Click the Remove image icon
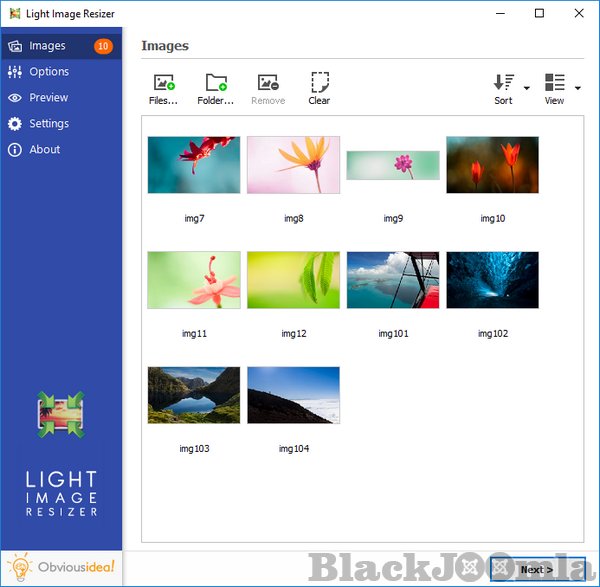This screenshot has height=587, width=600. point(267,83)
